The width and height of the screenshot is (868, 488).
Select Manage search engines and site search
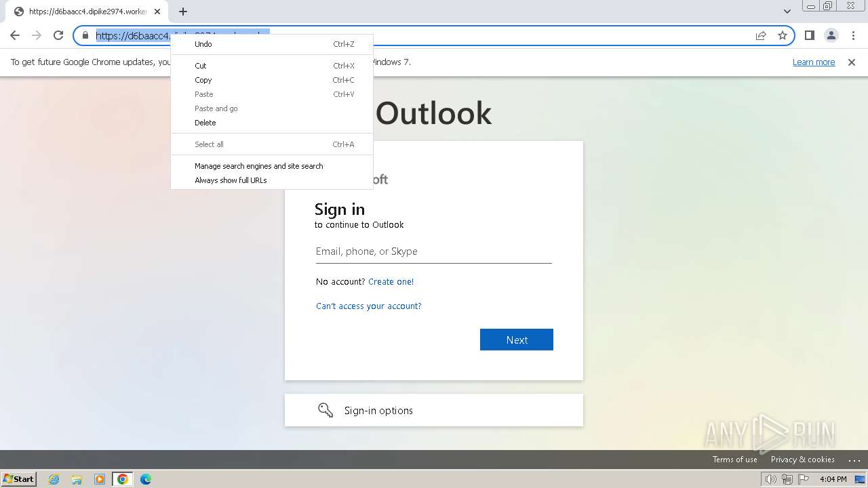point(272,166)
